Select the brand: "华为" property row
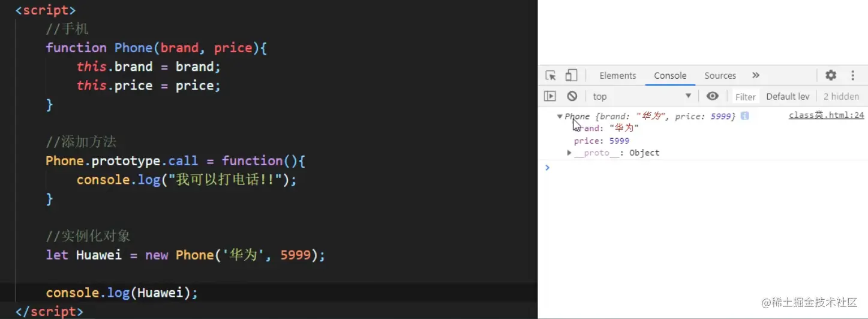Viewport: 868px width, 319px height. pyautogui.click(x=606, y=128)
